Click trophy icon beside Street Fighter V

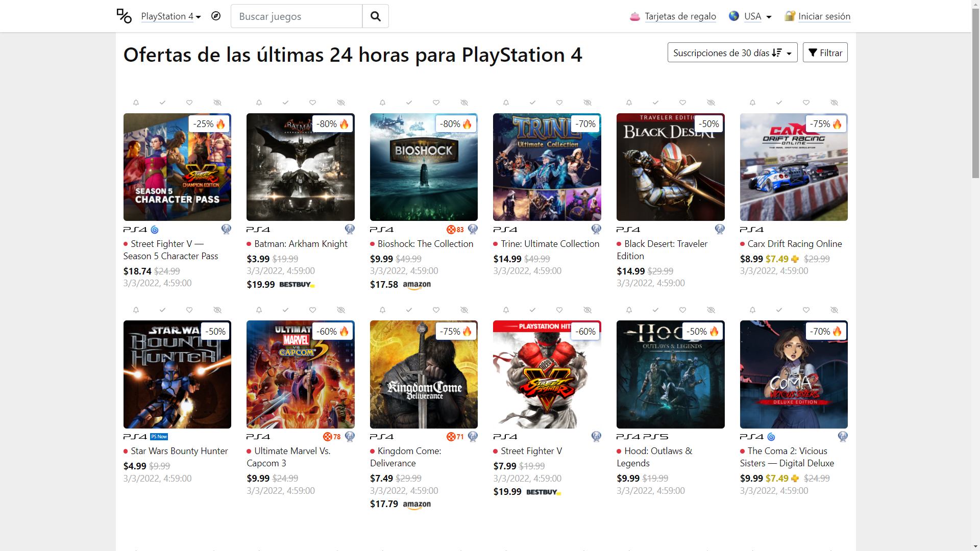(x=596, y=437)
